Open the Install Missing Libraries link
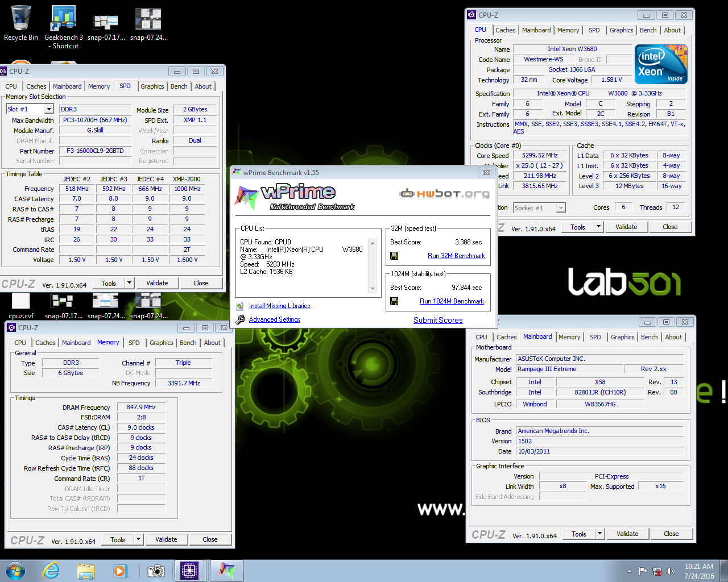 coord(279,306)
